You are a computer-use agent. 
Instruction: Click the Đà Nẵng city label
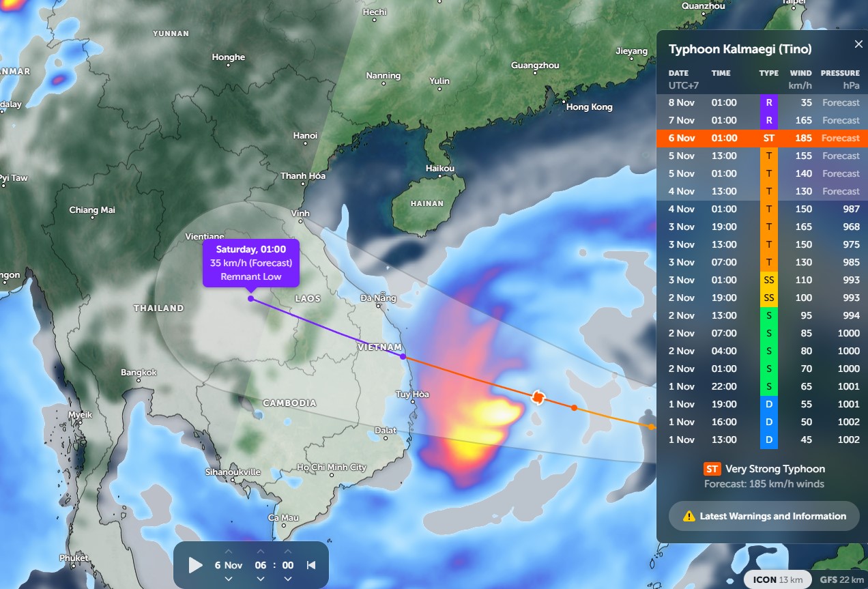pyautogui.click(x=378, y=298)
